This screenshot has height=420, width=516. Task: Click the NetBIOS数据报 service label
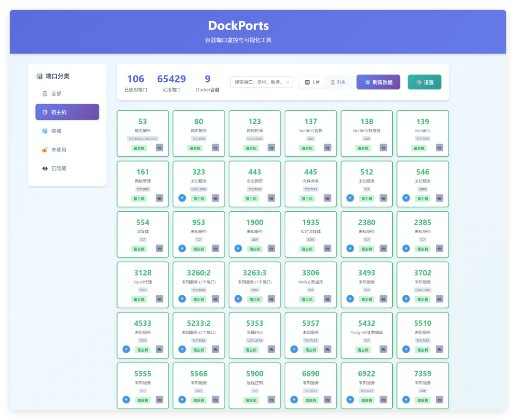tap(366, 130)
